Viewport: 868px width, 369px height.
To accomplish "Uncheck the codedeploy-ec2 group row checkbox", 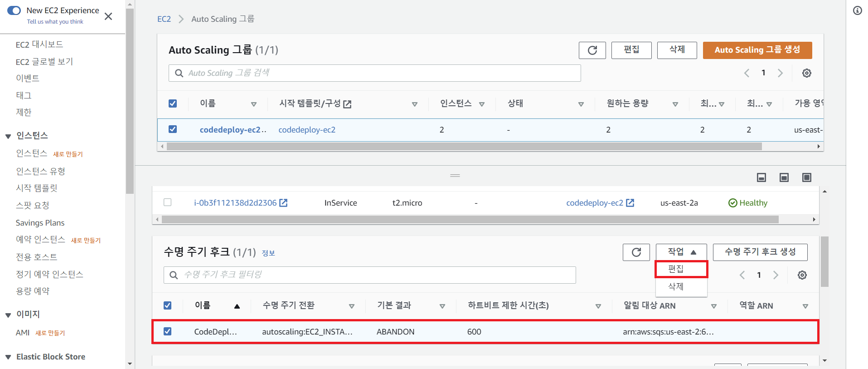I will tap(173, 129).
